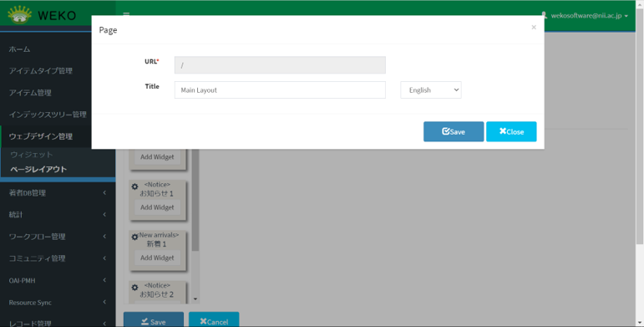644x327 pixels.
Task: Open the English language dropdown
Action: (431, 90)
